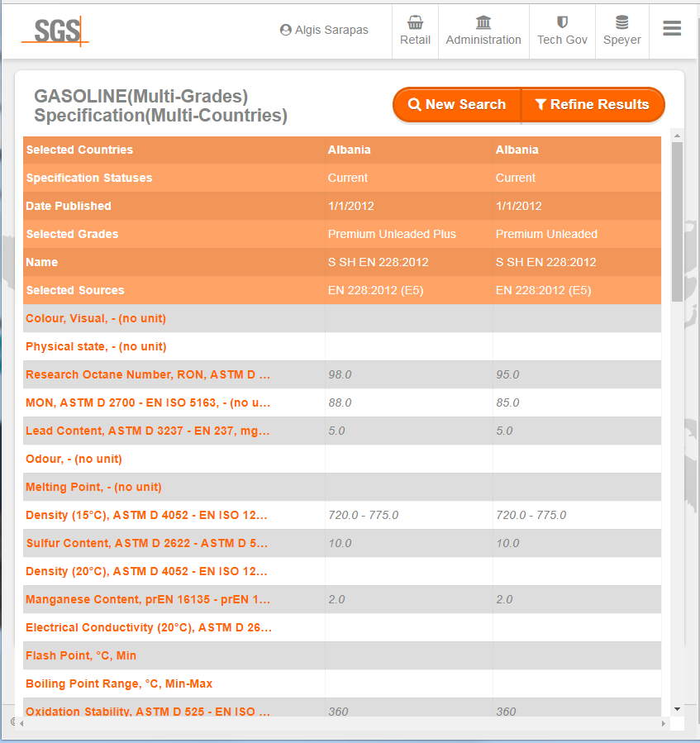Click the Speyer database icon
This screenshot has height=743, width=700.
point(621,22)
